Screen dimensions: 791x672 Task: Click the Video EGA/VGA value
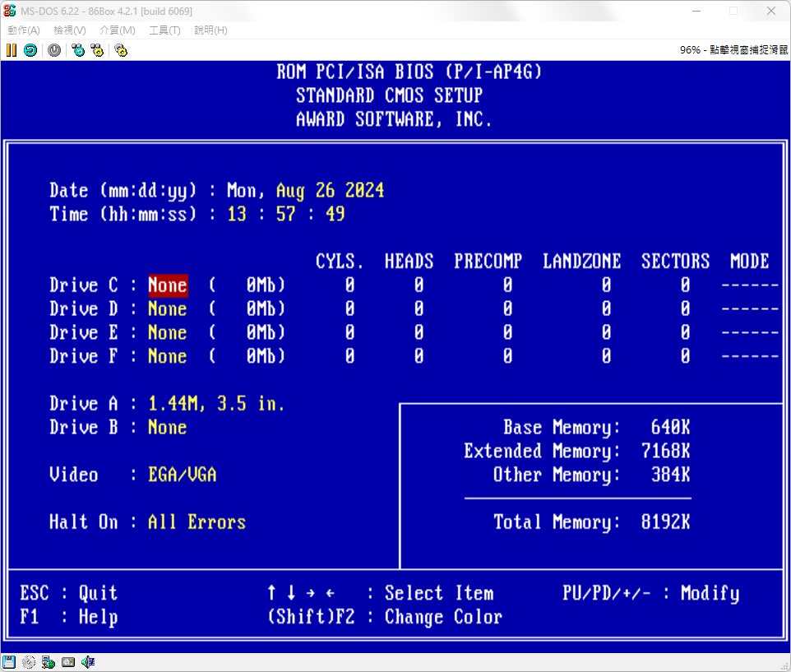pyautogui.click(x=182, y=475)
